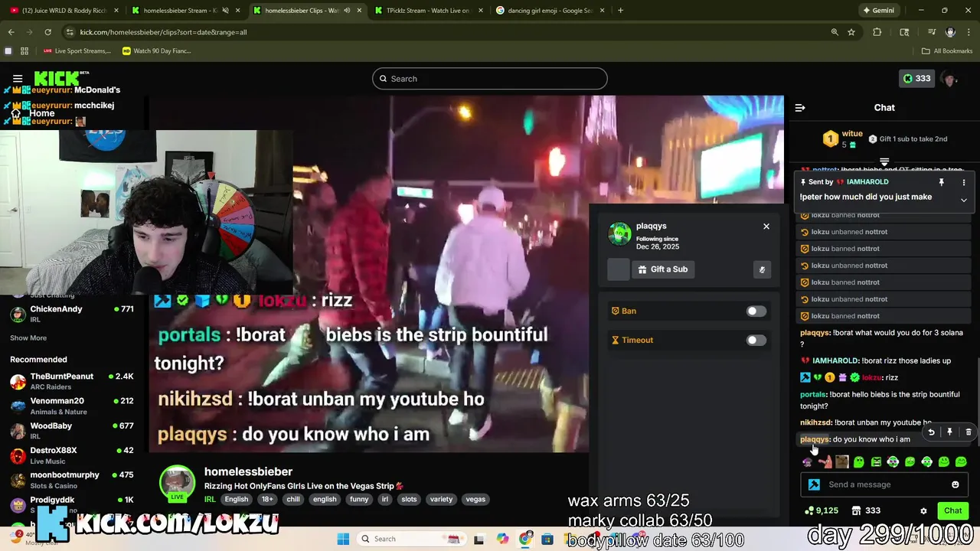
Task: Open Watch 90 Day Fiance bookmark
Action: click(156, 51)
